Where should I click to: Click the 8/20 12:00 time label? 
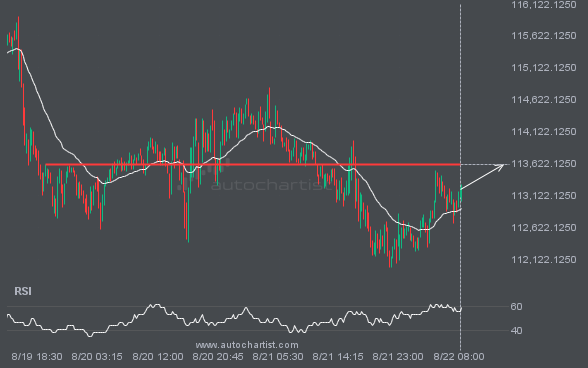[x=158, y=356]
